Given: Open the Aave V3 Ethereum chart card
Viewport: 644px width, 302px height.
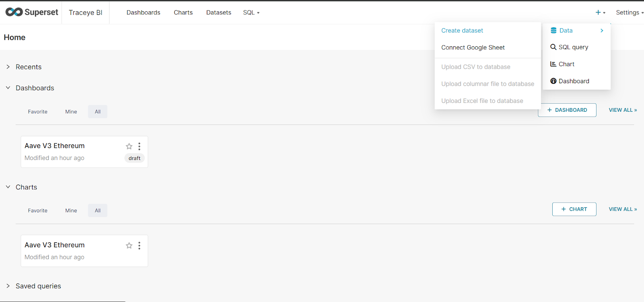Looking at the screenshot, I should pos(85,251).
